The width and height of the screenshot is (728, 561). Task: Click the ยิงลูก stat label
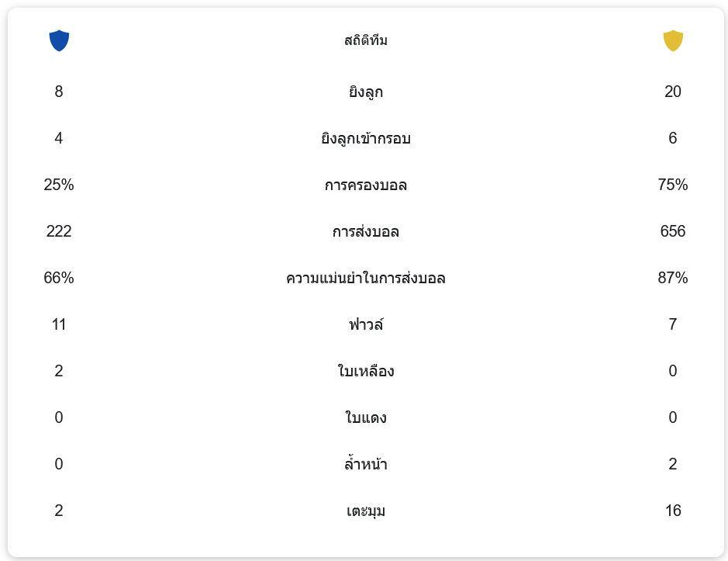(366, 92)
